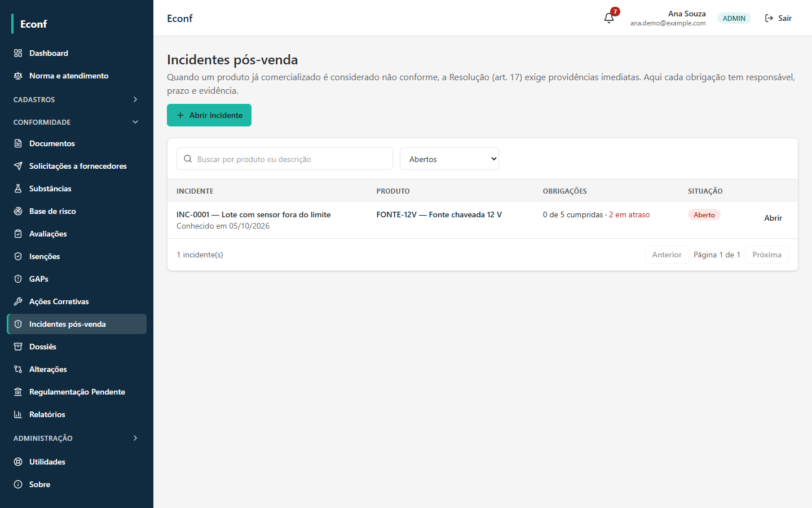The width and height of the screenshot is (812, 508).
Task: Expand the CADASTROS section chevron
Action: (x=135, y=99)
